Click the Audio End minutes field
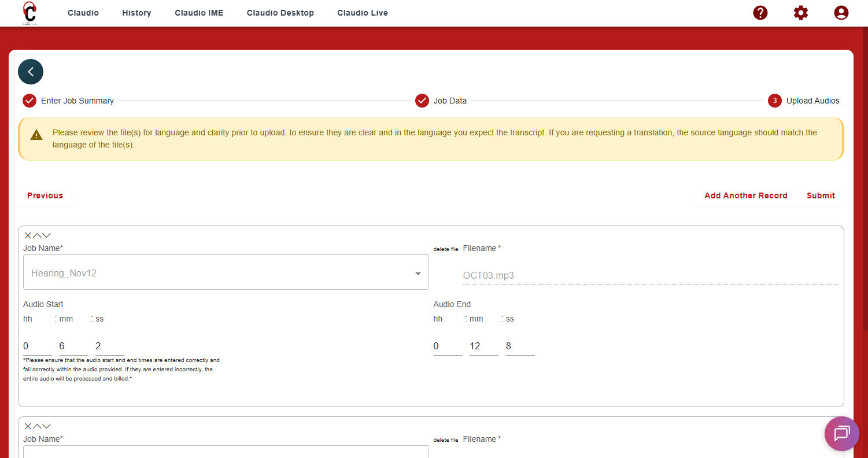868x458 pixels. [x=483, y=346]
